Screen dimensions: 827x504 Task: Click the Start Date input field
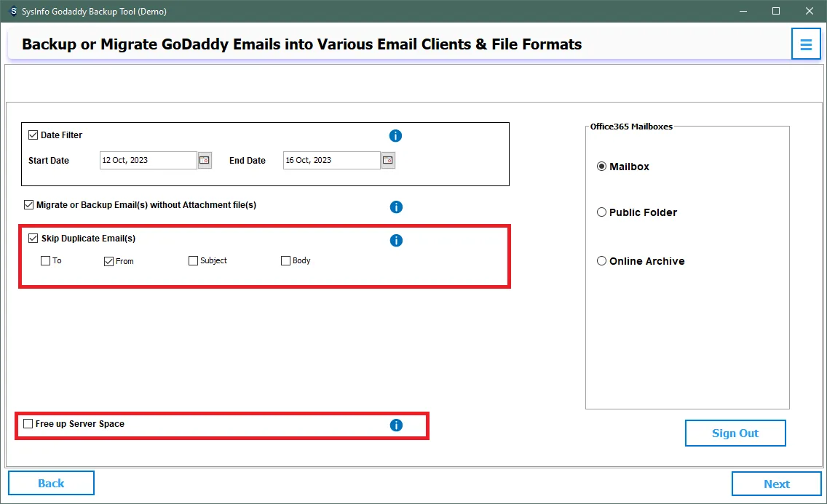(149, 160)
